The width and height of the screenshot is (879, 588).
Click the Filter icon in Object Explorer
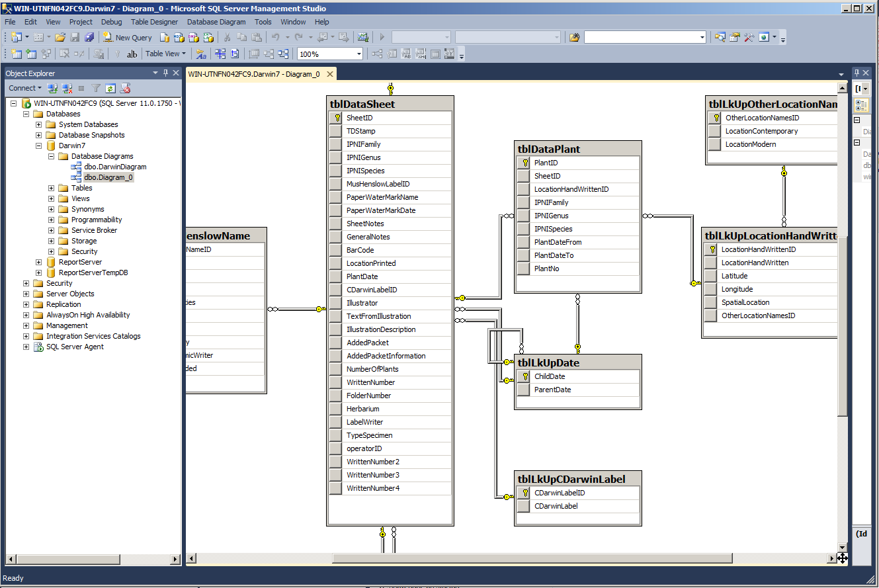click(96, 88)
